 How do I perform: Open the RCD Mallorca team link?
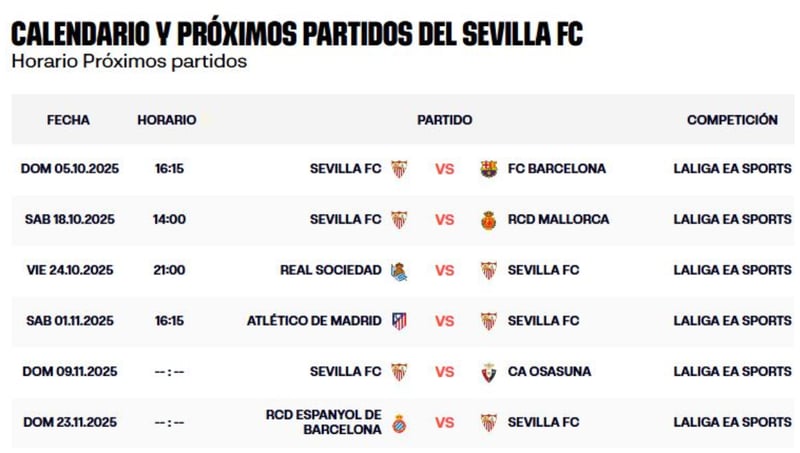tap(557, 220)
